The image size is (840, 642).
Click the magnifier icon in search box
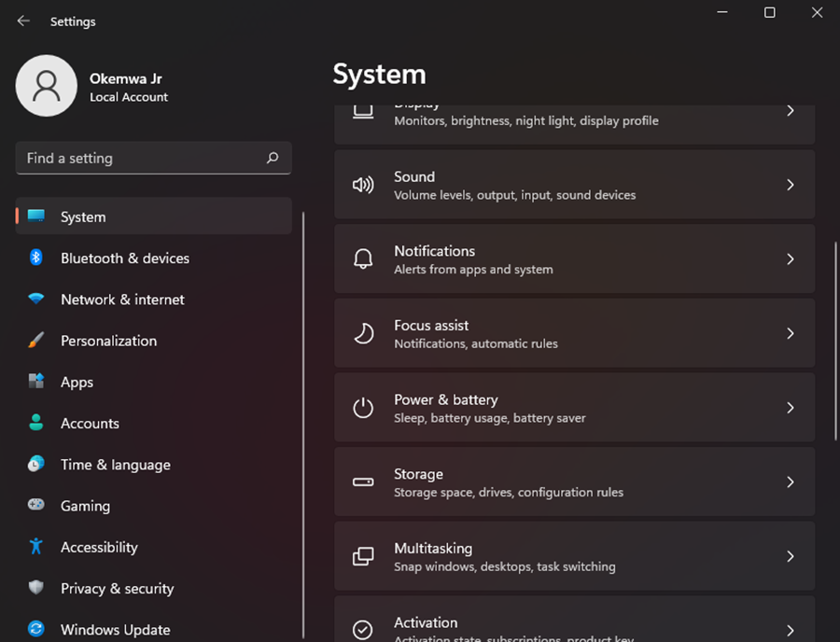(x=272, y=158)
